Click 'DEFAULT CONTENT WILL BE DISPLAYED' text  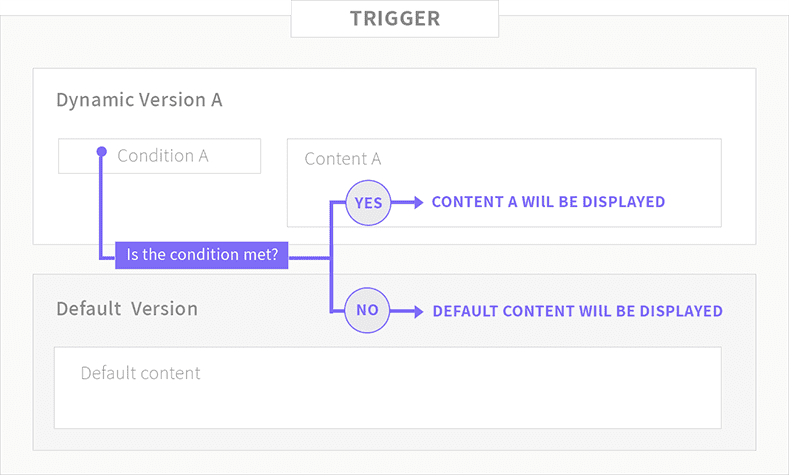[x=577, y=311]
